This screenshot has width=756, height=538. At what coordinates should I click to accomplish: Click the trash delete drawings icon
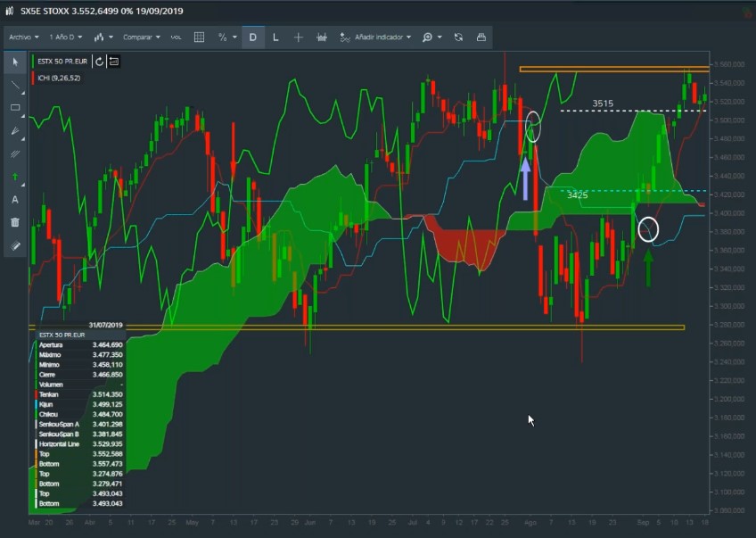click(x=15, y=222)
